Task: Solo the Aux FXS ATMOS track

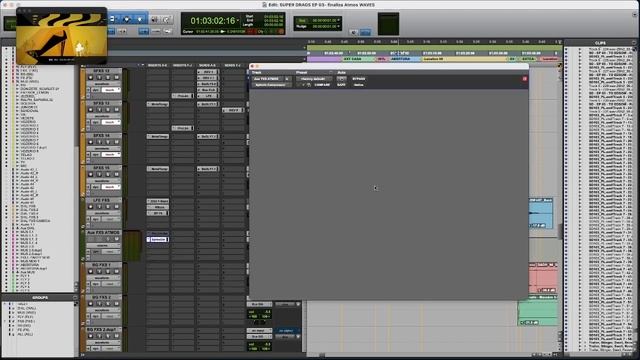Action: [x=108, y=239]
